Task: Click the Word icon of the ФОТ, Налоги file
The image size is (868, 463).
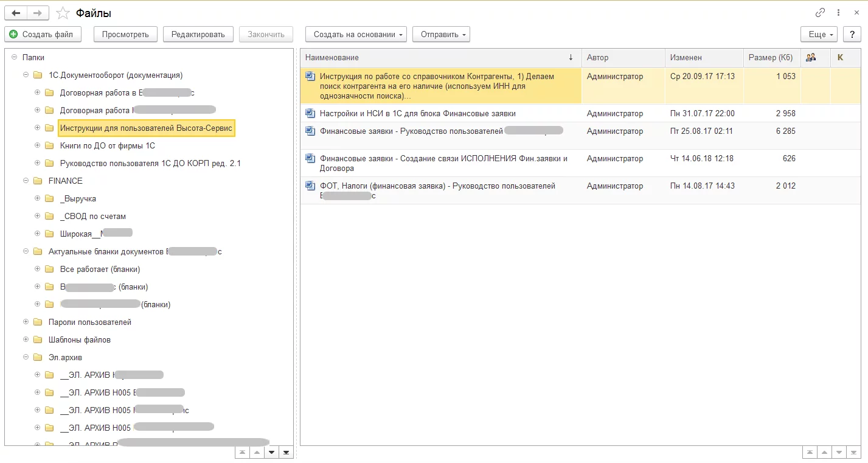Action: tap(310, 186)
